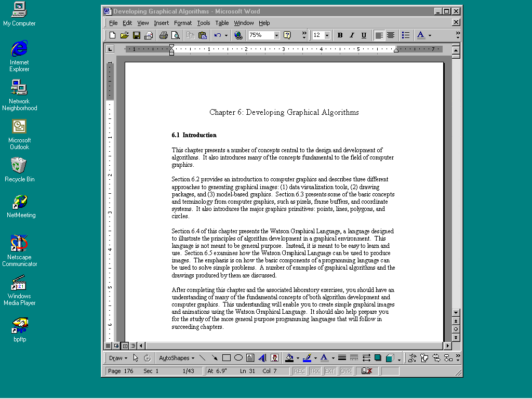This screenshot has height=399, width=532.
Task: Click the Paste clipboard icon
Action: 203,35
